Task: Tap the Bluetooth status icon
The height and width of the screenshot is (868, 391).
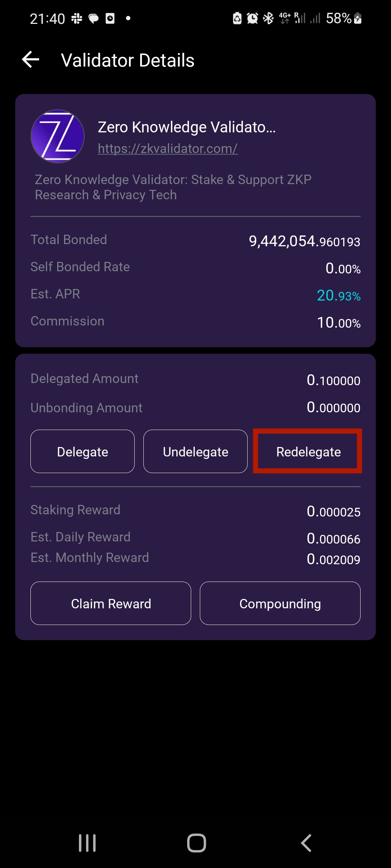Action: click(x=268, y=18)
